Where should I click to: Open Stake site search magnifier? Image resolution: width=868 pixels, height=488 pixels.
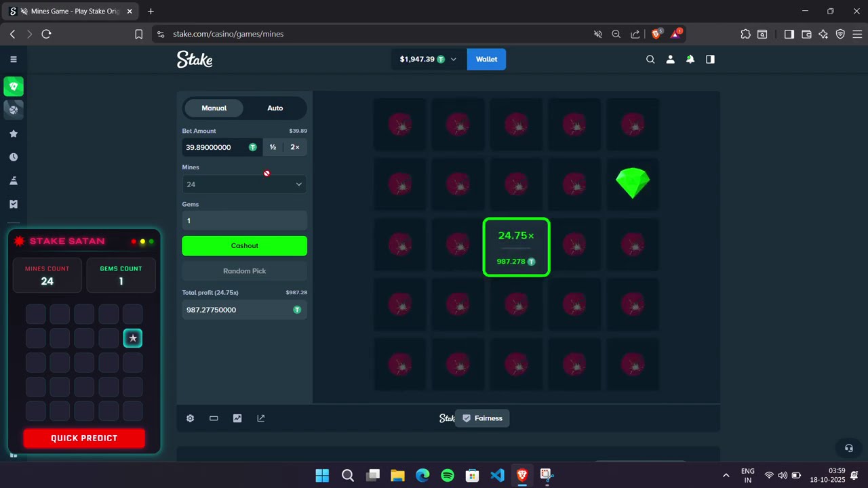[x=650, y=59]
